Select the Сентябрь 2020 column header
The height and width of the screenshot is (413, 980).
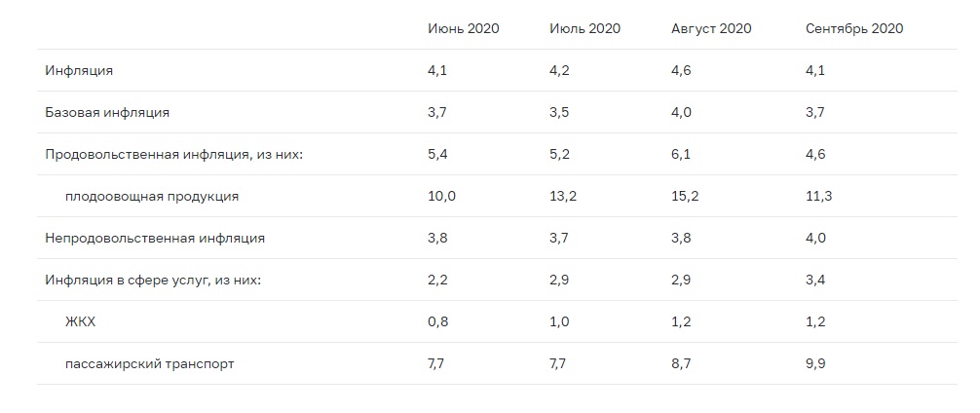(854, 28)
